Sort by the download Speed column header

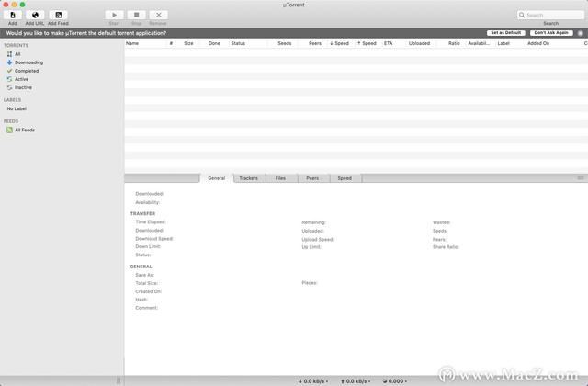tap(341, 43)
